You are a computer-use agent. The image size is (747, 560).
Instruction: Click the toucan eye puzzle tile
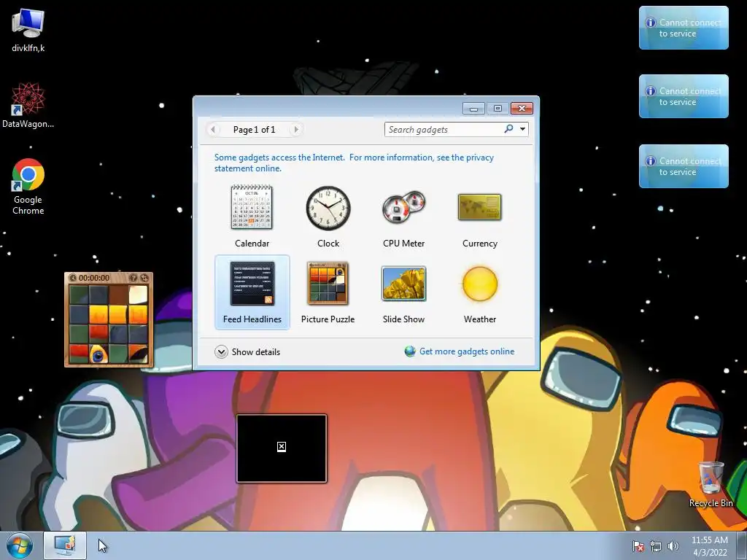(x=98, y=354)
